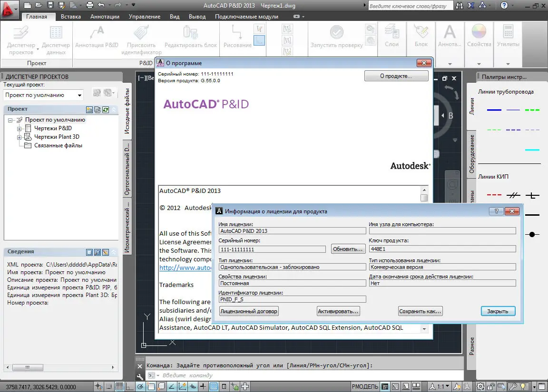Open the Ортогональный D... vertical tab
Screen dimensions: 548x392
point(127,169)
